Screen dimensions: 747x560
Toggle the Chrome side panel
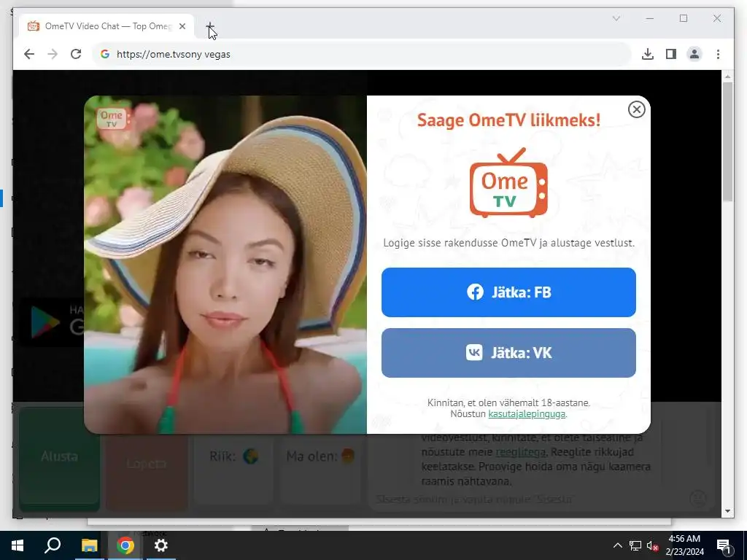click(671, 54)
